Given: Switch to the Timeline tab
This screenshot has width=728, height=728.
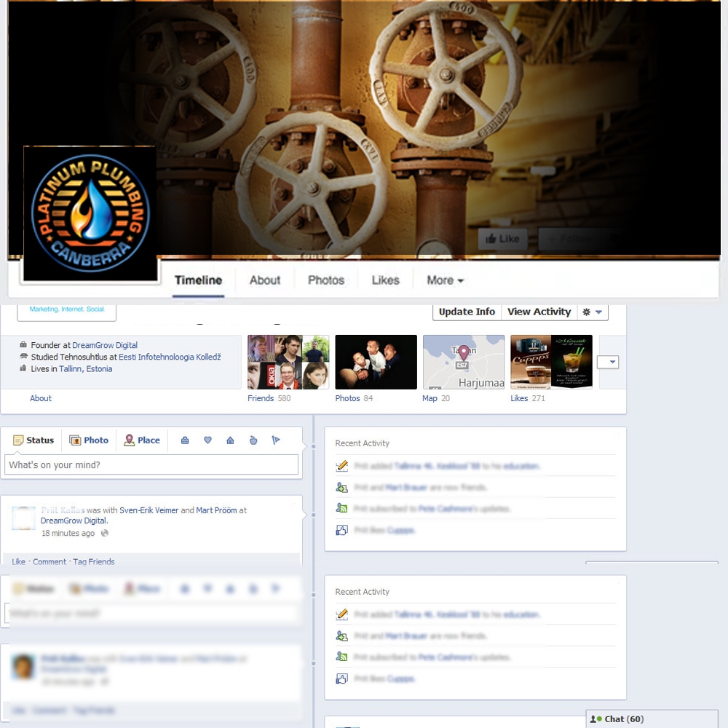Looking at the screenshot, I should 198,280.
